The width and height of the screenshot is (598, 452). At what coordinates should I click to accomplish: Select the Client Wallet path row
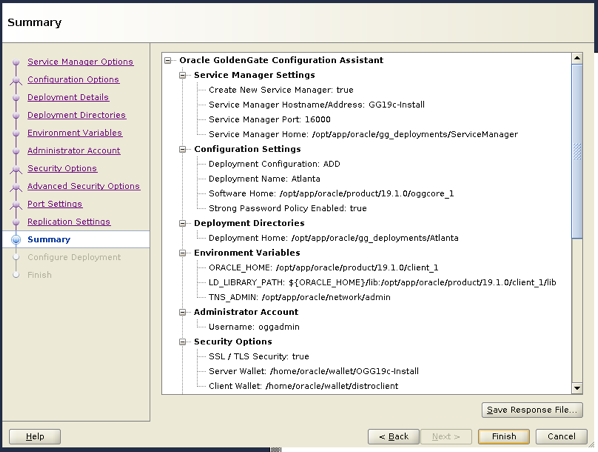[x=303, y=386]
